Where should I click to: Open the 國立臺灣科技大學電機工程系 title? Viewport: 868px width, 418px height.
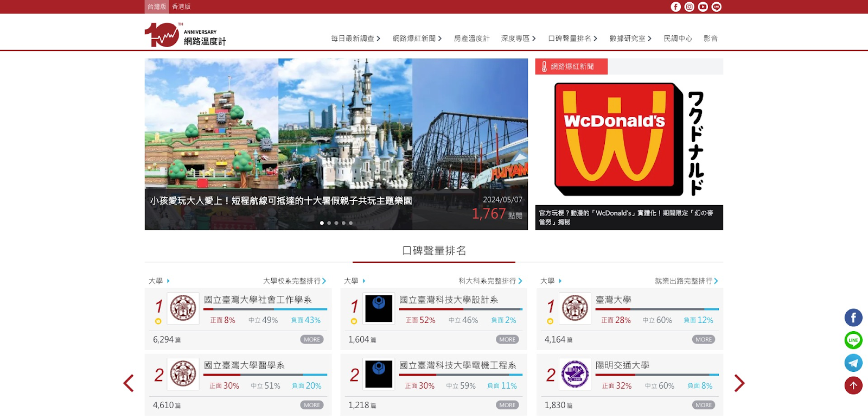458,365
